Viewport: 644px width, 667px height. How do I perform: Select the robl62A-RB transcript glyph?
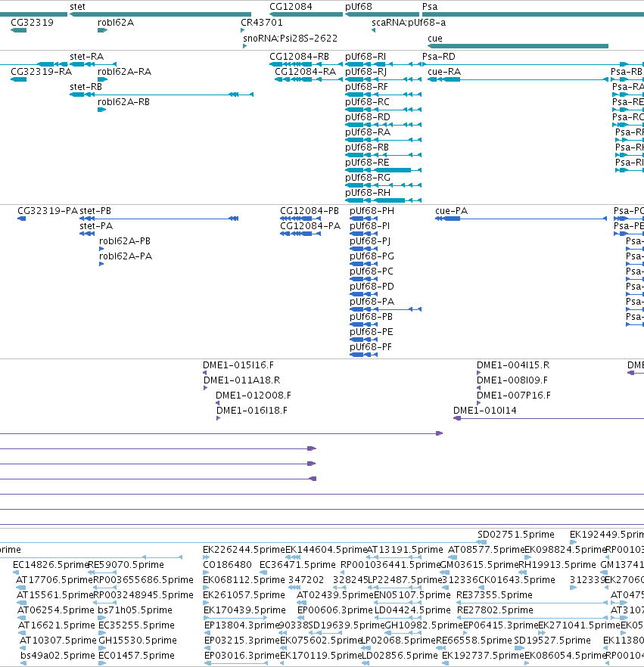point(101,110)
